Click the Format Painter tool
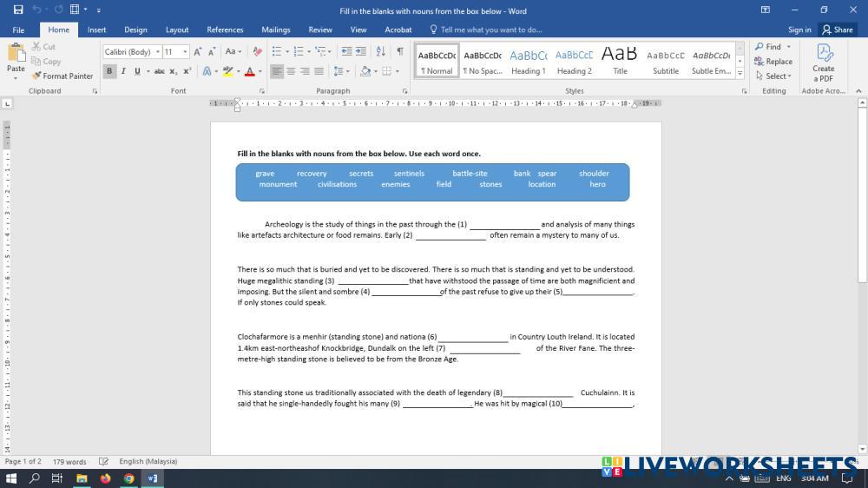 coord(62,76)
